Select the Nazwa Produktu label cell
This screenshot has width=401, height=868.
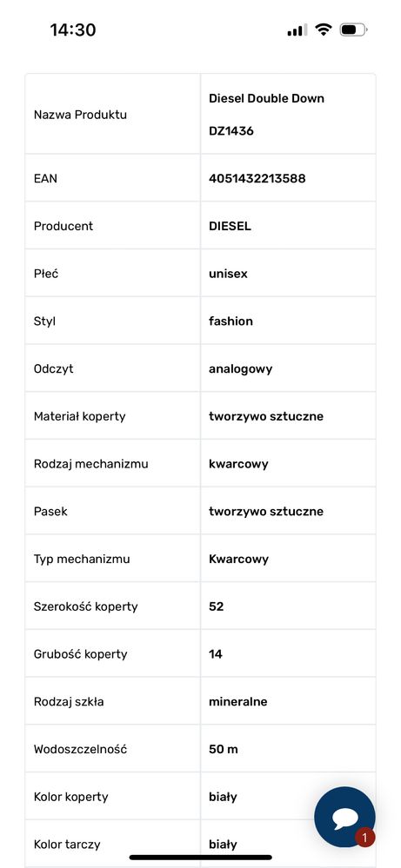tap(112, 115)
